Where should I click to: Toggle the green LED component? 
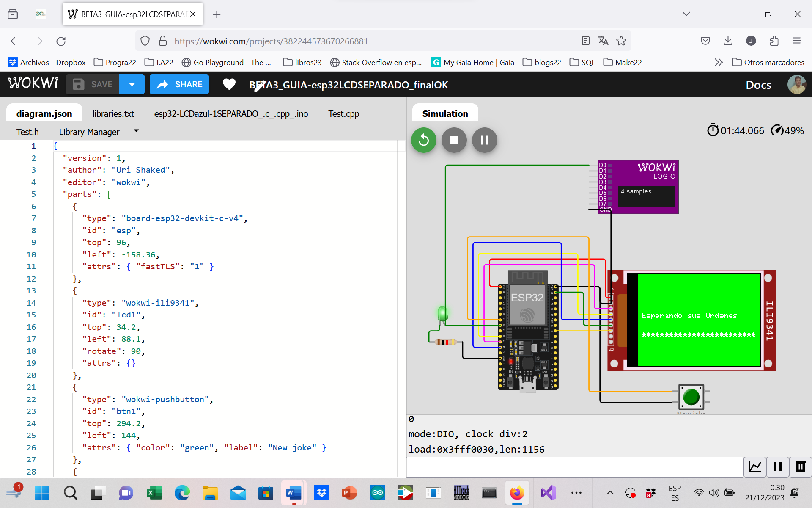click(x=442, y=314)
